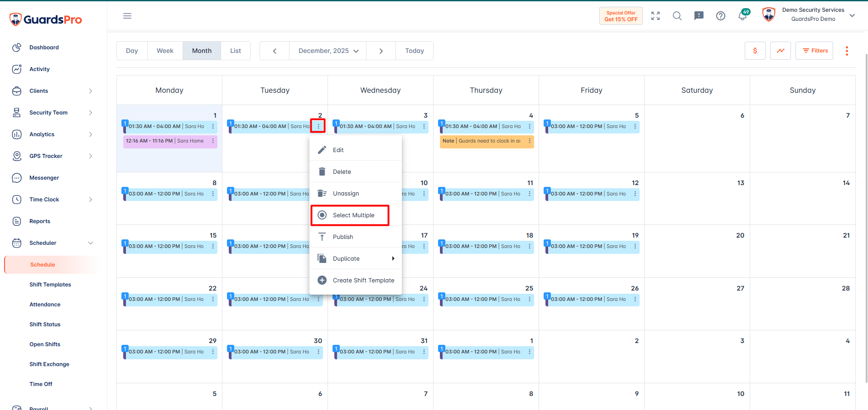Image resolution: width=868 pixels, height=410 pixels.
Task: Expand the Analytics sidebar section
Action: tap(91, 134)
